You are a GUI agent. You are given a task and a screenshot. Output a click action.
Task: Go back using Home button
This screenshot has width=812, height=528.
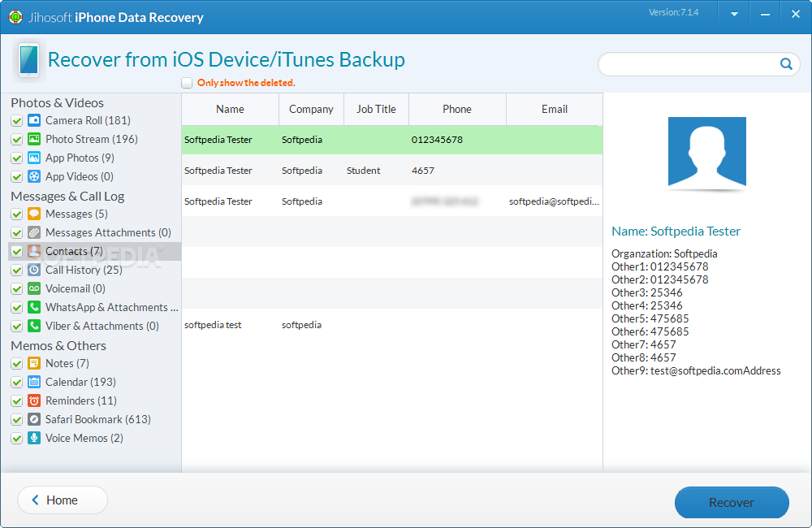tap(63, 500)
